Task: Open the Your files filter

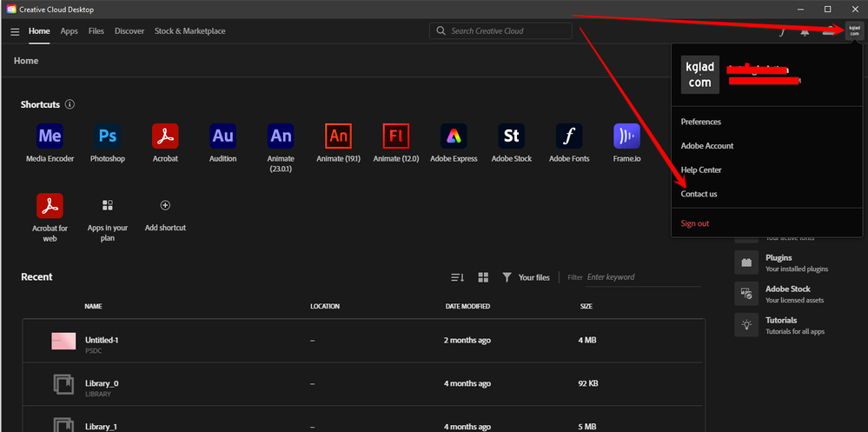Action: 526,277
